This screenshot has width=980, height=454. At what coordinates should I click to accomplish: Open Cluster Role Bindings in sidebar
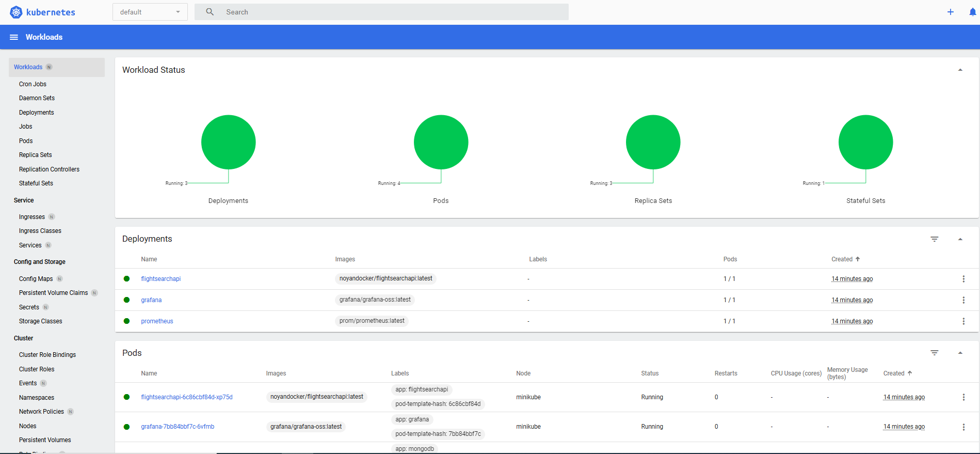point(47,355)
